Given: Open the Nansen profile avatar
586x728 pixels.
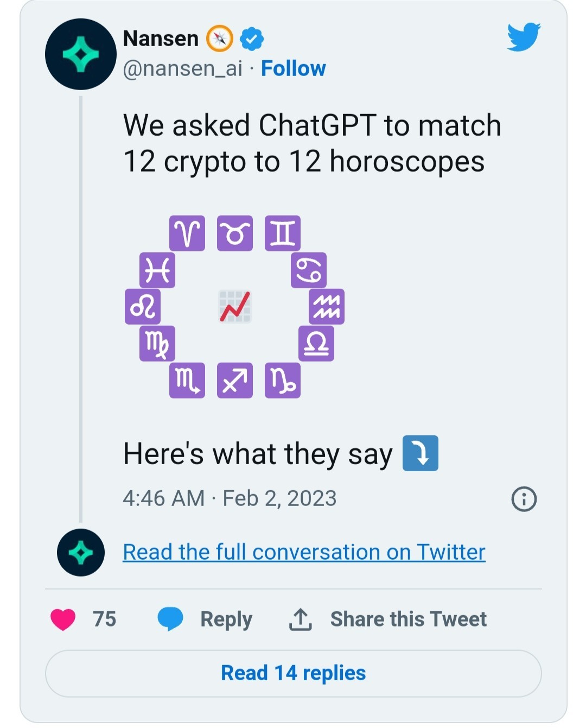Looking at the screenshot, I should (80, 54).
